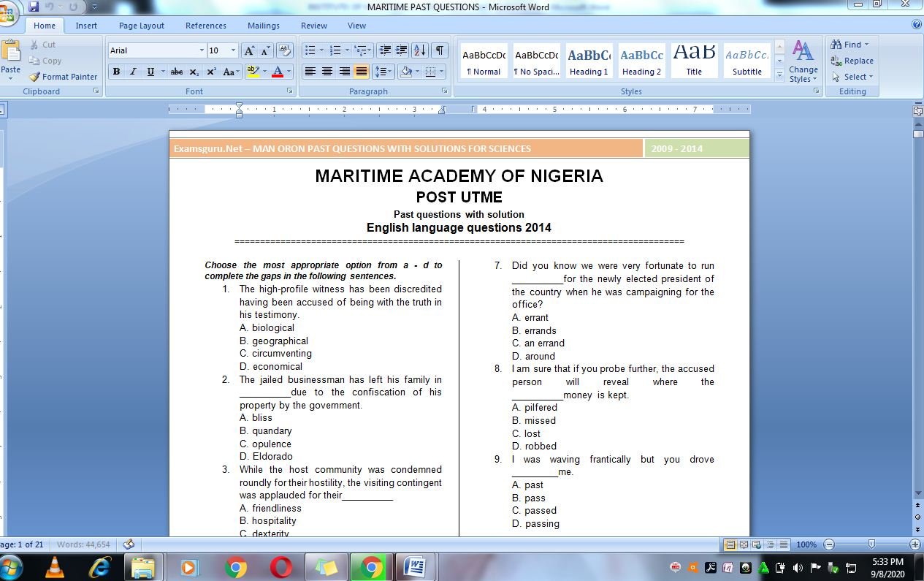Toggle Strikethrough formatting
Screen dimensions: 924x581
click(x=176, y=72)
